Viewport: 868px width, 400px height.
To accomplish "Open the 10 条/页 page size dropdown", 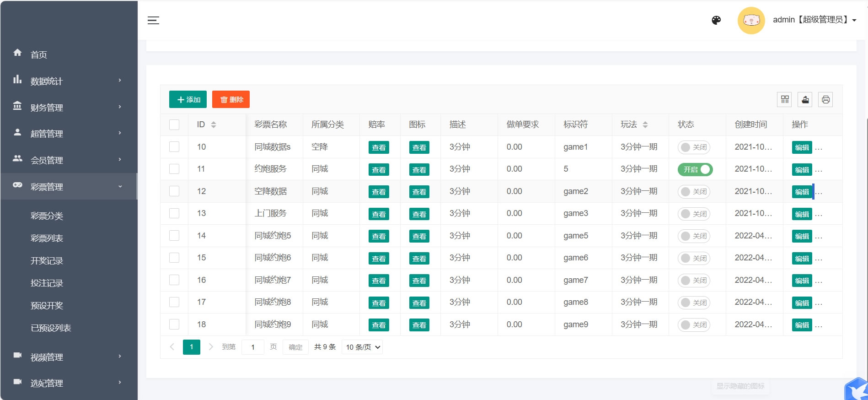I will [362, 347].
